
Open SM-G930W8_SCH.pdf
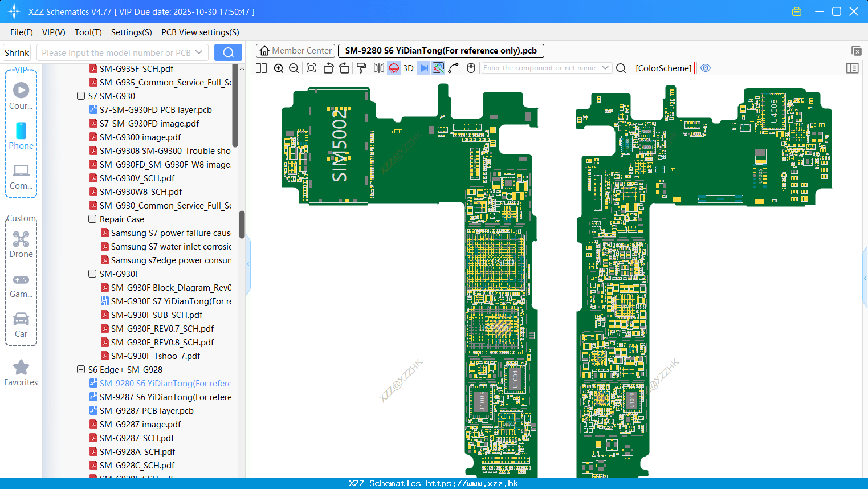141,192
